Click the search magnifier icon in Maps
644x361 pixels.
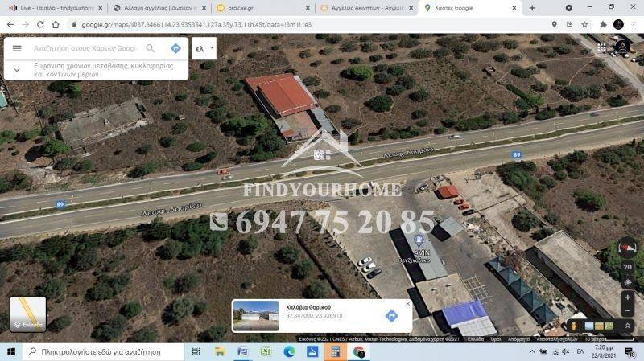click(x=150, y=48)
